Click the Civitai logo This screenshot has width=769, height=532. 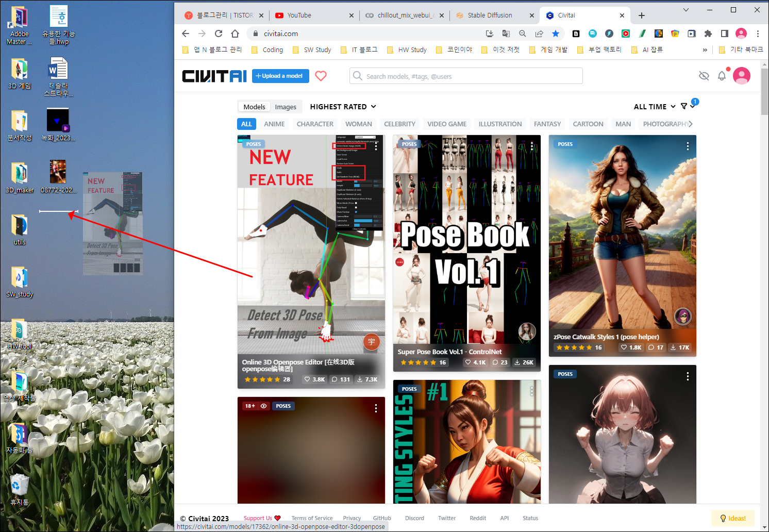[214, 76]
